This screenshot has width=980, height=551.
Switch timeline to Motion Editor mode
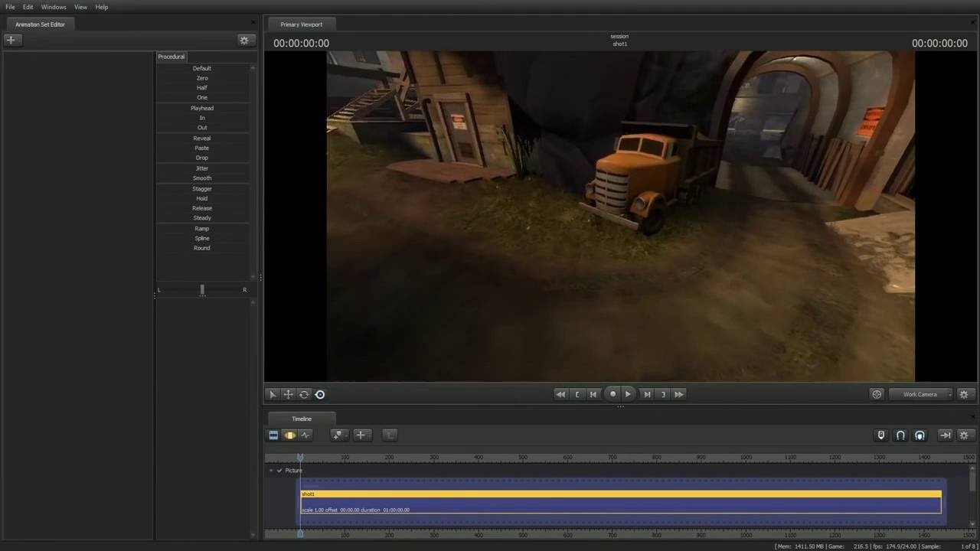pos(289,435)
